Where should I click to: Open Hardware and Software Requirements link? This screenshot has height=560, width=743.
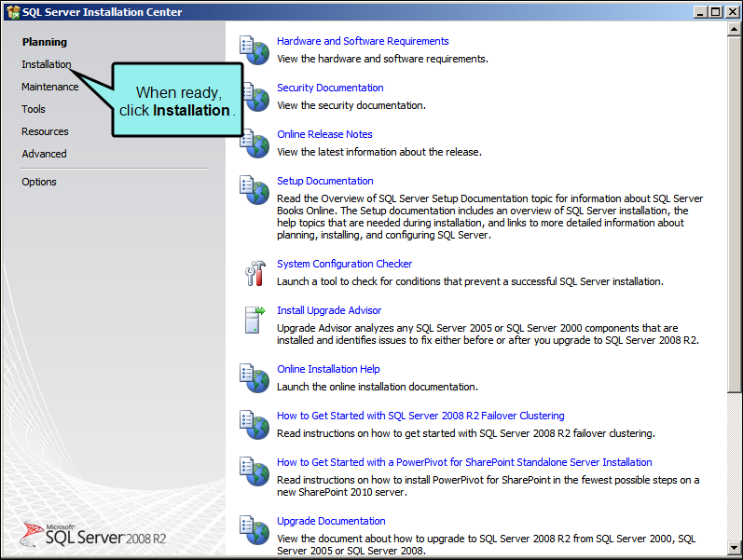coord(363,41)
